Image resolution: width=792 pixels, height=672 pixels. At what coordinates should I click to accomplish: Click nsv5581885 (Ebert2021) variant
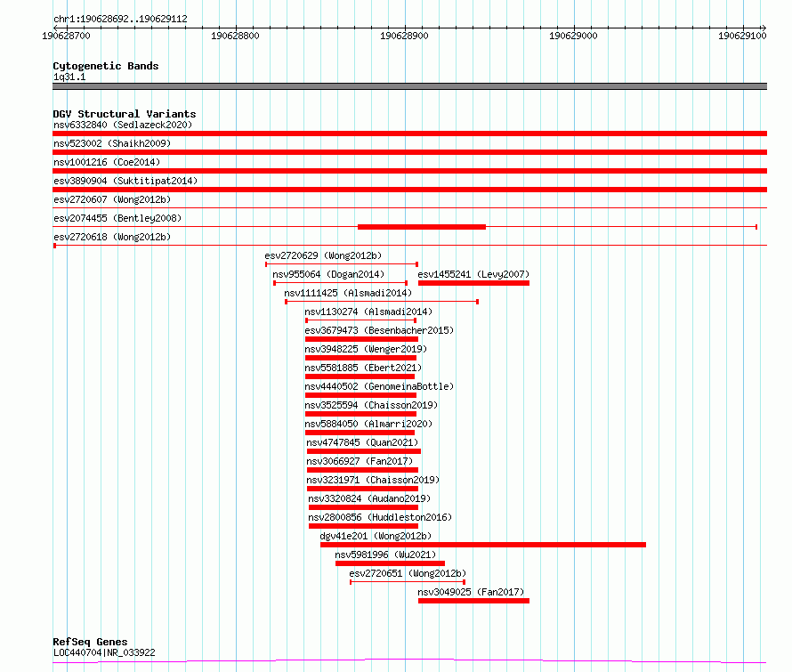point(363,368)
